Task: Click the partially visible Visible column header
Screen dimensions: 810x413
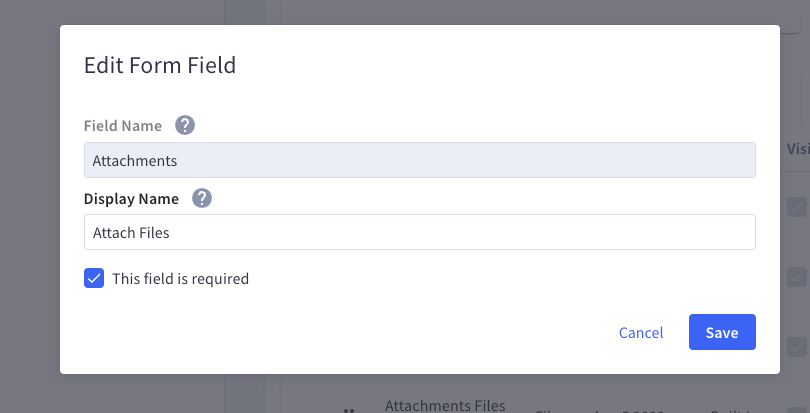Action: tap(798, 149)
